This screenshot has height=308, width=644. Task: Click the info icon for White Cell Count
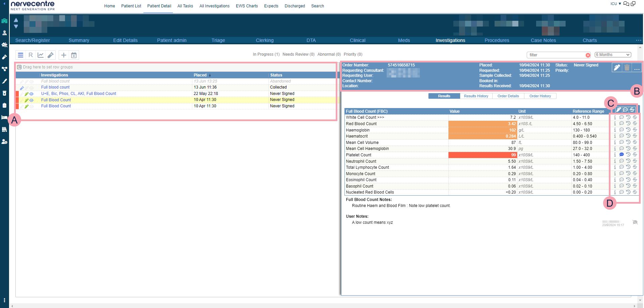coord(615,117)
